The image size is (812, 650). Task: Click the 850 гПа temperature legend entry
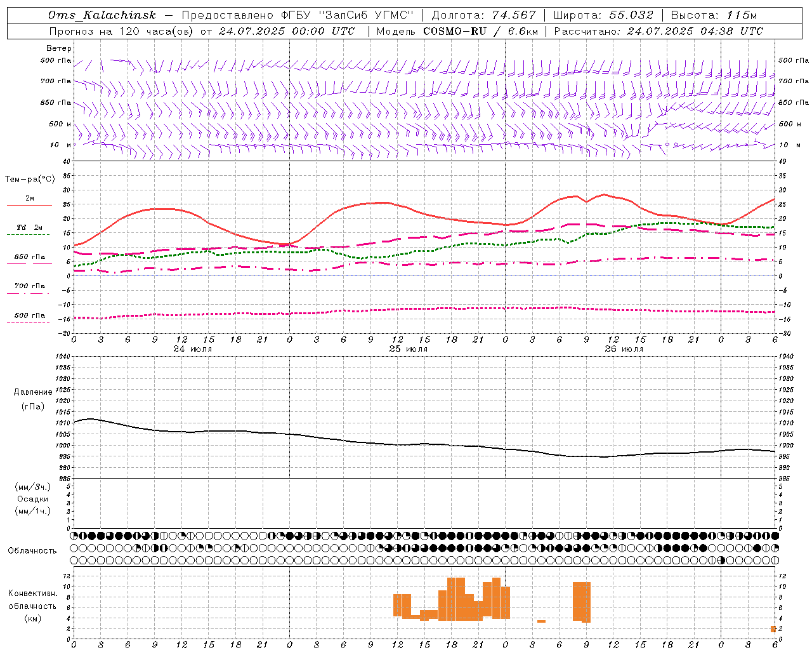coord(29,257)
